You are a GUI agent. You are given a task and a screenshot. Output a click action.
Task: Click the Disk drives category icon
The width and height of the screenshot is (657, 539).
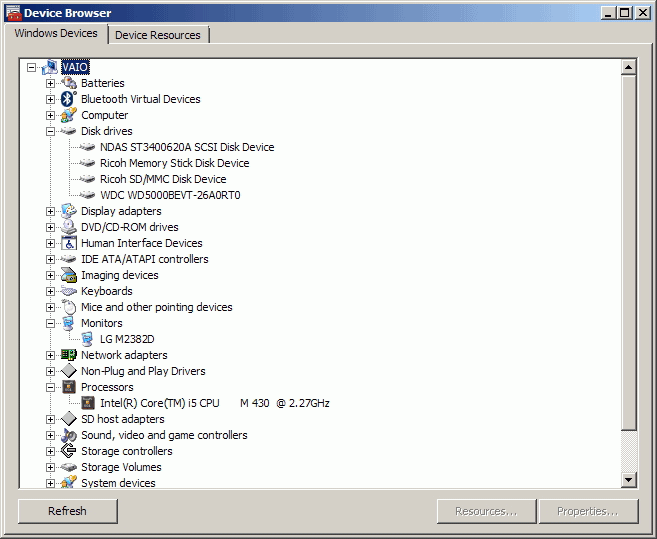tap(69, 131)
